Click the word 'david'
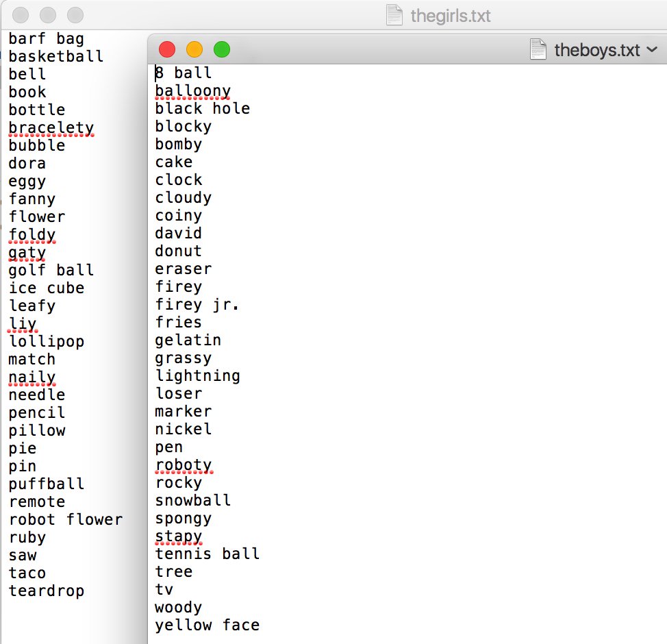This screenshot has height=644, width=667. pos(178,233)
